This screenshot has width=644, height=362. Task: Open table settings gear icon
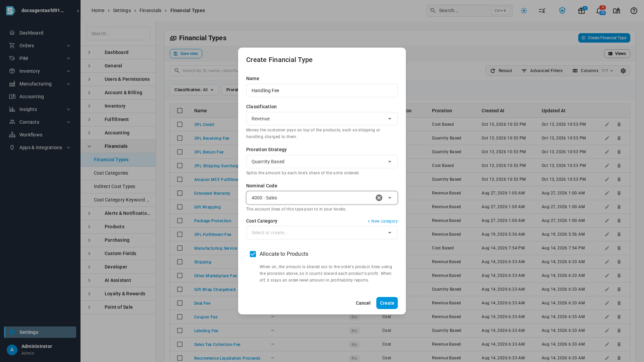click(x=623, y=71)
